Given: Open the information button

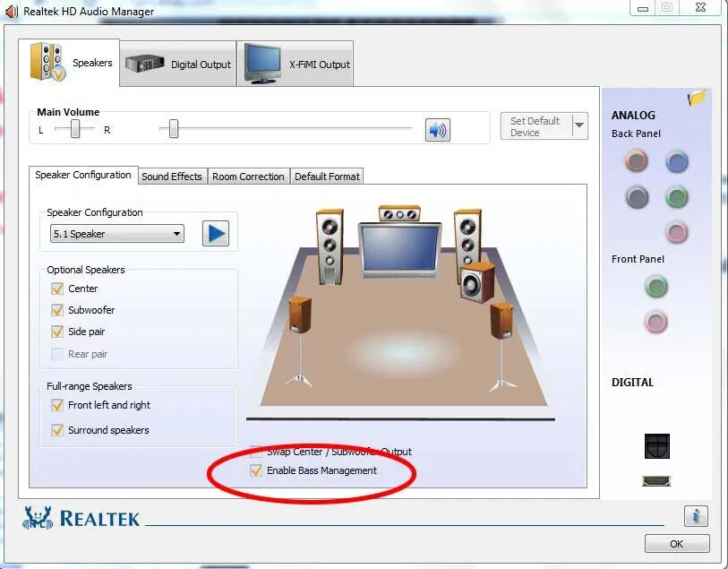Looking at the screenshot, I should (x=696, y=515).
